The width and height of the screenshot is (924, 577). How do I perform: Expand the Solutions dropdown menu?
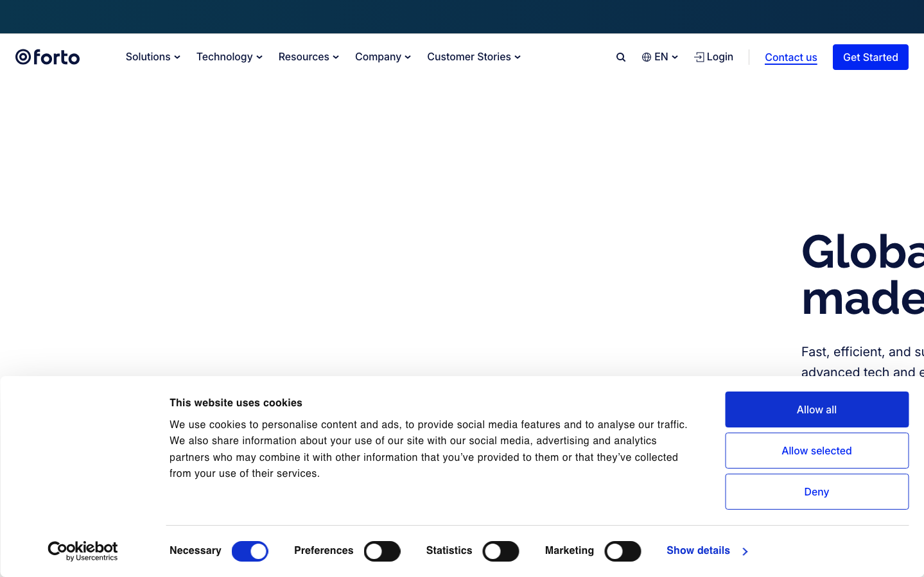[x=153, y=57]
